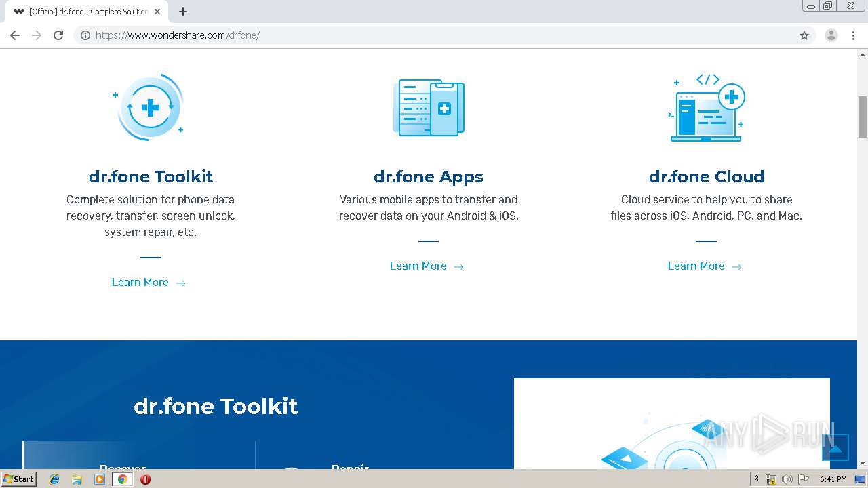The width and height of the screenshot is (868, 488).
Task: Open the Chrome profile avatar
Action: pyautogui.click(x=831, y=35)
